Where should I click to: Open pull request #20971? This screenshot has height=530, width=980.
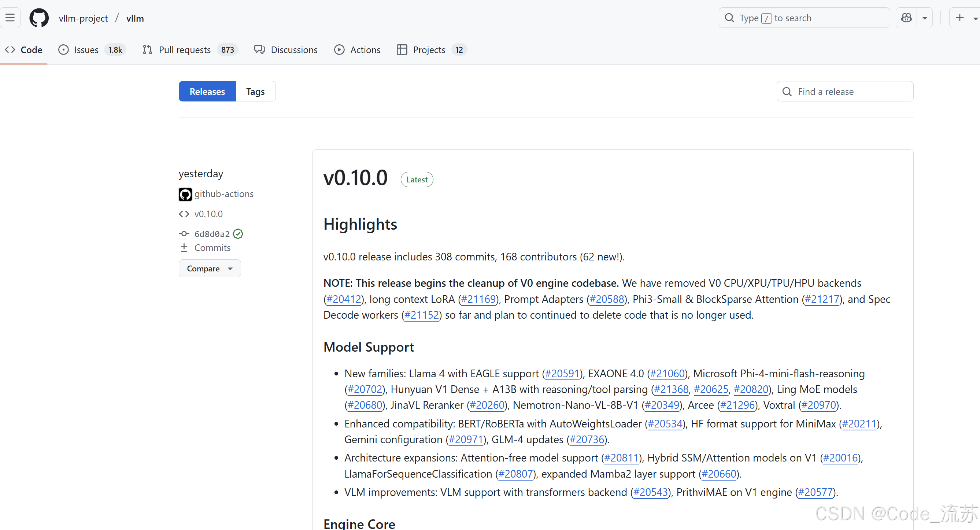[466, 440]
